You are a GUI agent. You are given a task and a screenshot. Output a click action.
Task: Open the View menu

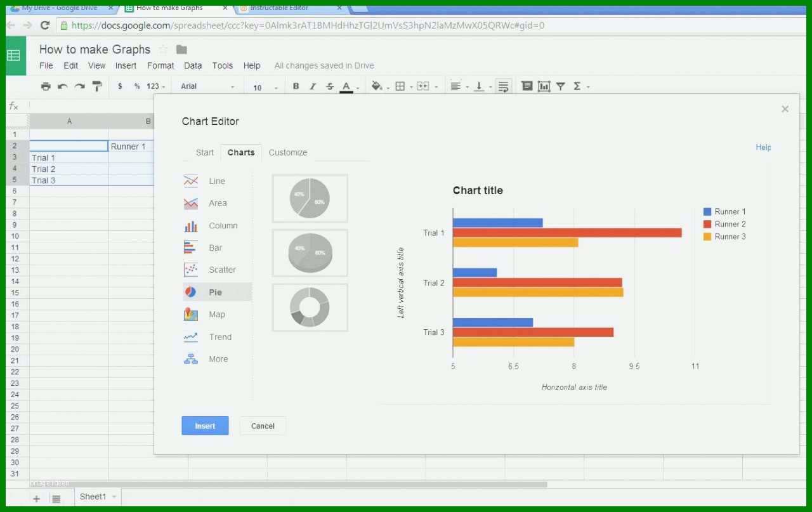97,65
